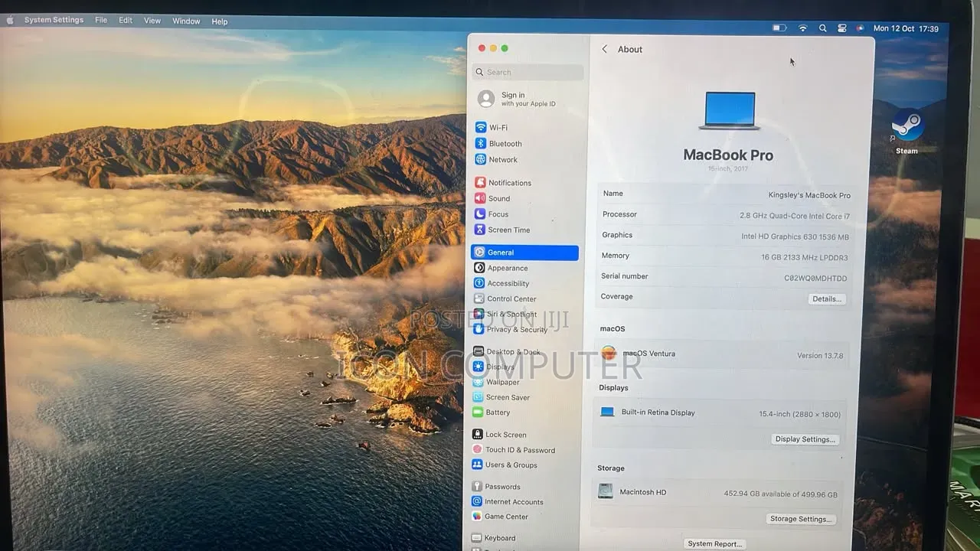Open Notifications icon in sidebar

(480, 182)
